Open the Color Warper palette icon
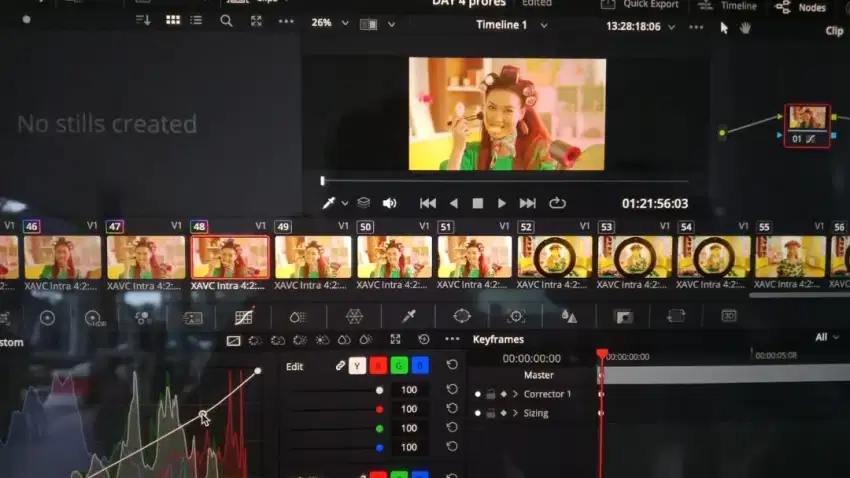 tap(354, 316)
